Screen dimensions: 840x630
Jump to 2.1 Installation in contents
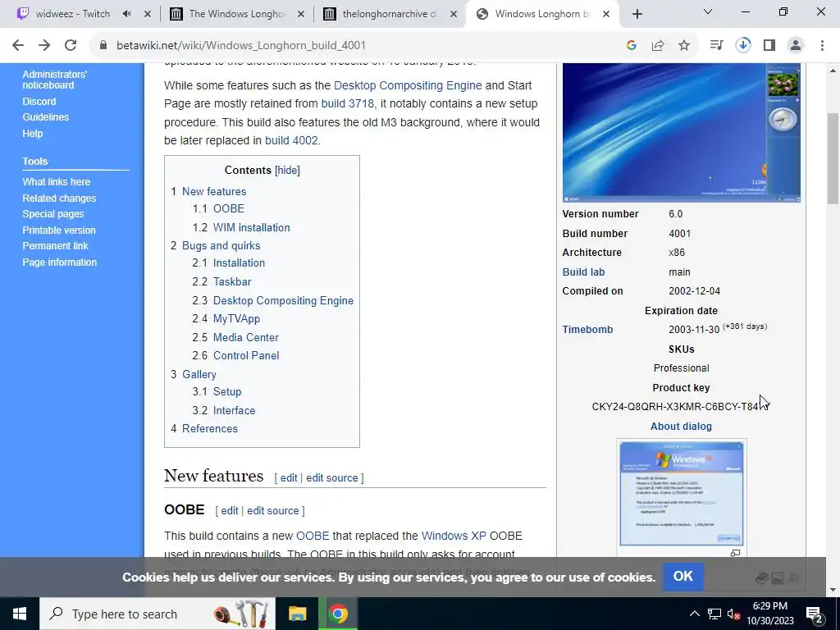point(229,263)
